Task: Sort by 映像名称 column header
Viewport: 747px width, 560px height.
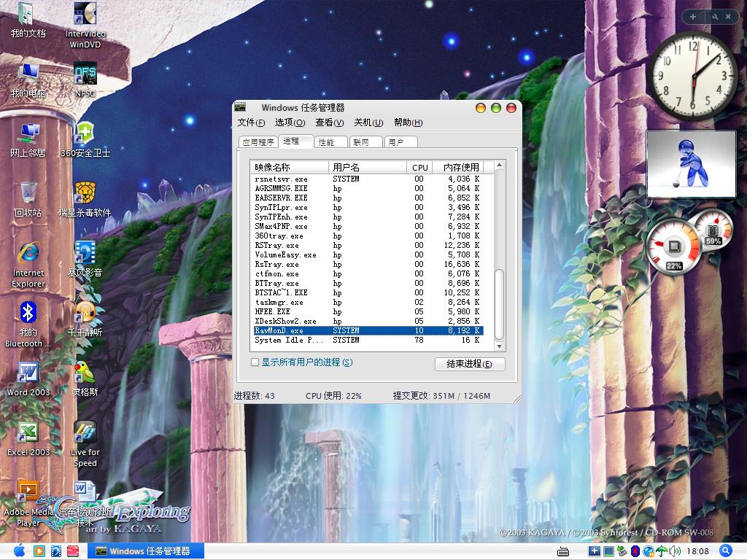Action: click(290, 167)
